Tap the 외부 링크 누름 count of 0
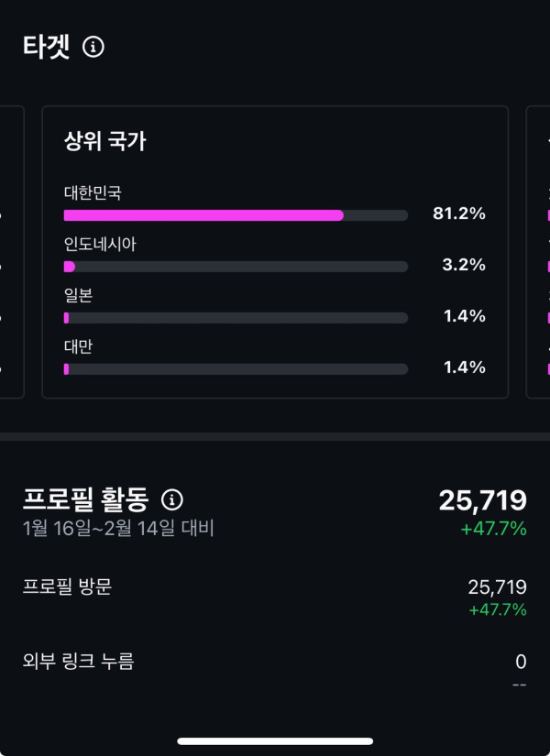 click(521, 662)
